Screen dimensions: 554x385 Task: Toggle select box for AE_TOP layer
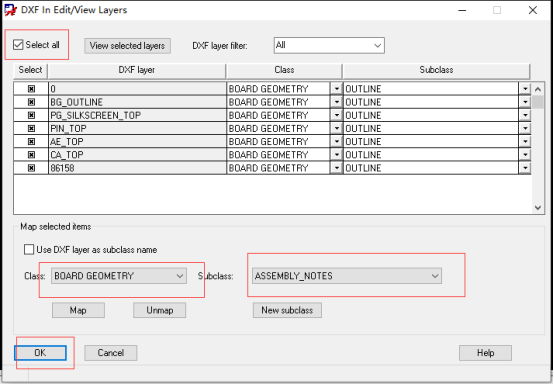tap(31, 142)
